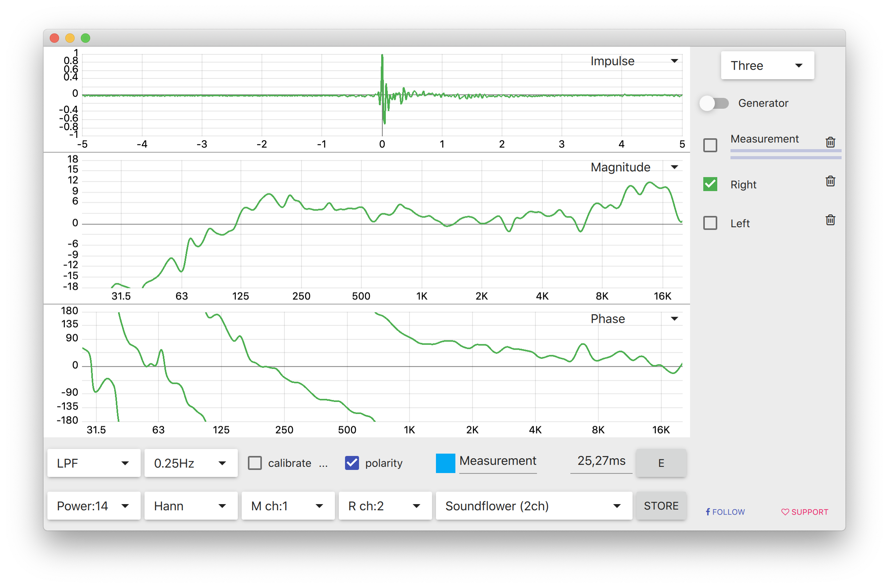This screenshot has height=588, width=889.
Task: Click the yellow window minimize button
Action: 70,38
